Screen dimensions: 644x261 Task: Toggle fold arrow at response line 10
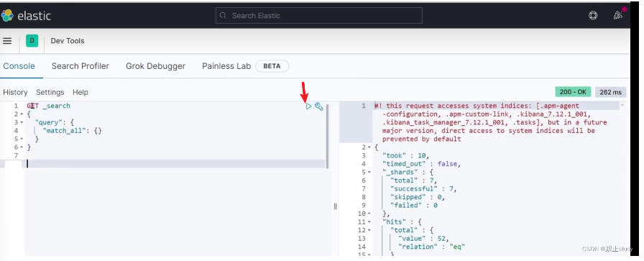pos(369,214)
